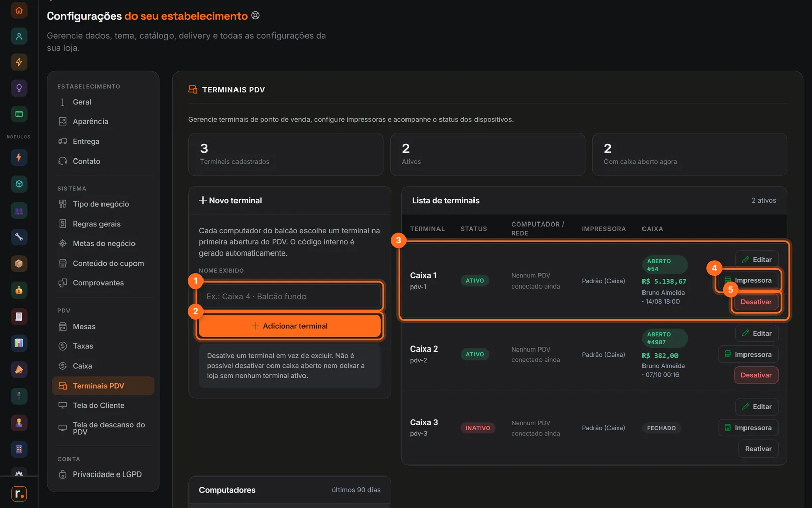812x508 pixels.
Task: Click Editar for Caixa 1
Action: [x=757, y=260]
